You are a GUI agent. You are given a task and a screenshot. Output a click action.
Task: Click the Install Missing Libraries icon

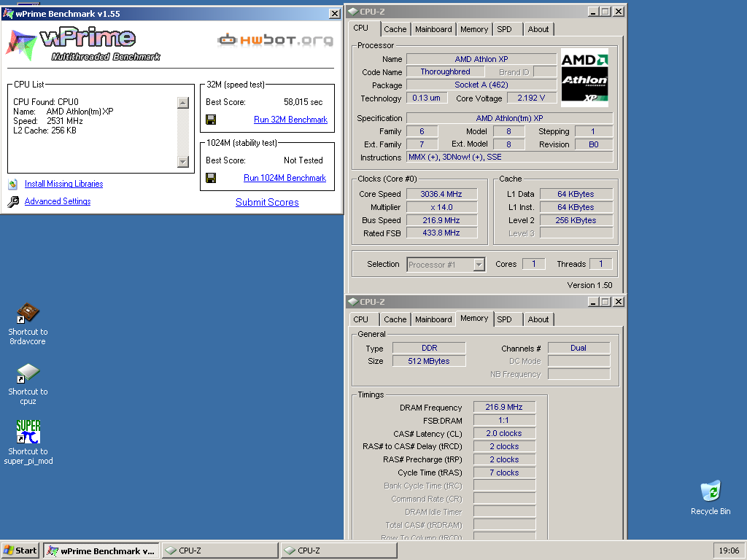pos(13,184)
